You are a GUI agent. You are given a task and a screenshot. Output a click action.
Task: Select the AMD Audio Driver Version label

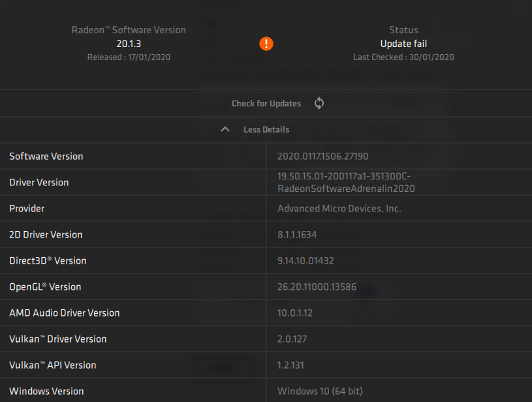[x=65, y=313]
